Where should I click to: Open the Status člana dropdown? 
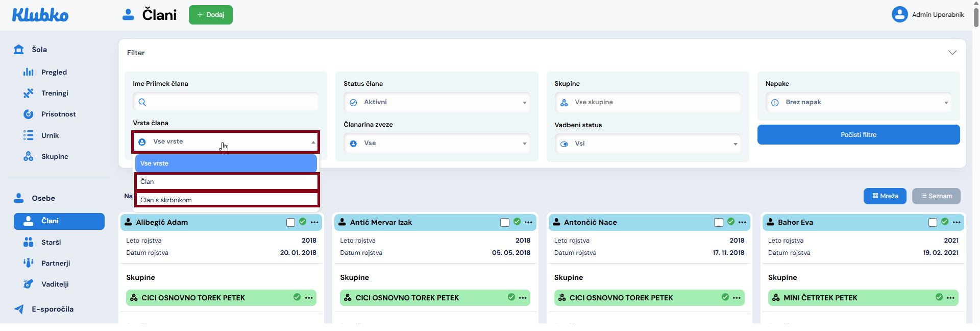click(x=436, y=102)
